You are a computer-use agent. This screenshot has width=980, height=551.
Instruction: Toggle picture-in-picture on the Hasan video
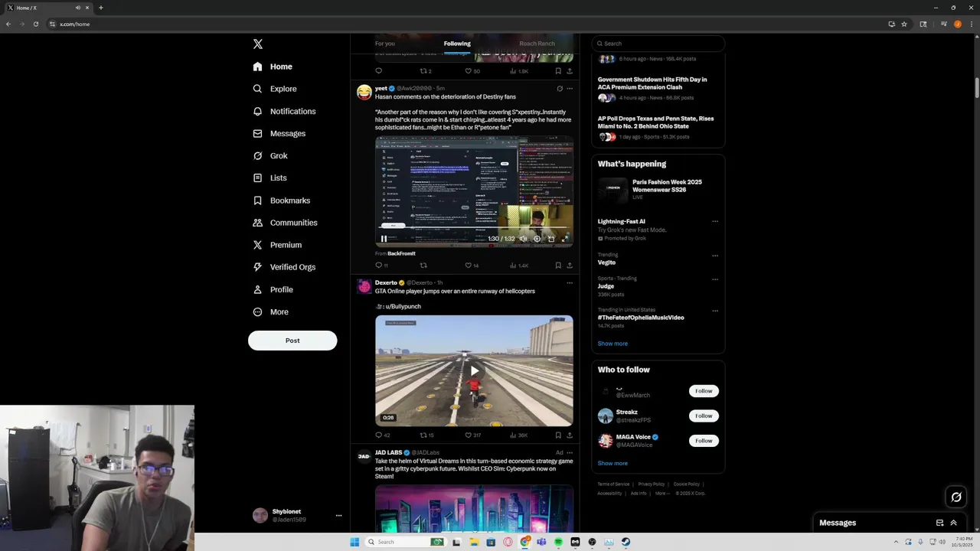point(551,239)
